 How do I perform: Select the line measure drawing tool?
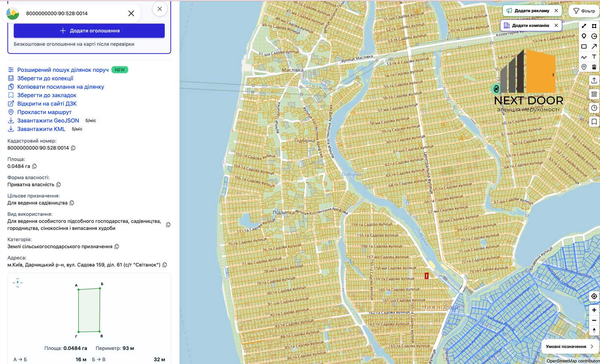point(584,26)
